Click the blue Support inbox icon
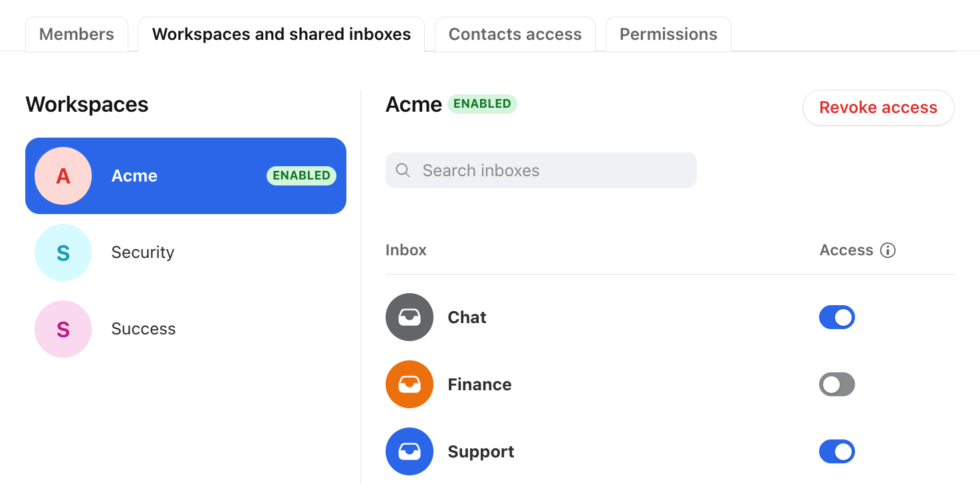Image resolution: width=980 pixels, height=484 pixels. point(410,451)
